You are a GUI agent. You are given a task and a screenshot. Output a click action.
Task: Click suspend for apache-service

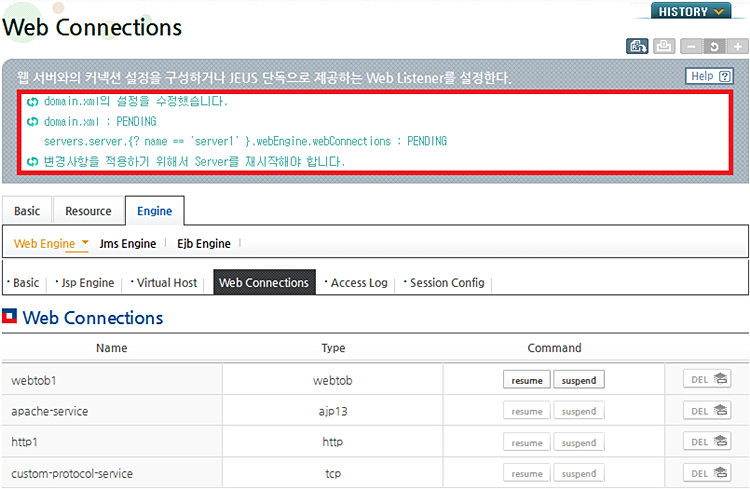click(x=579, y=411)
